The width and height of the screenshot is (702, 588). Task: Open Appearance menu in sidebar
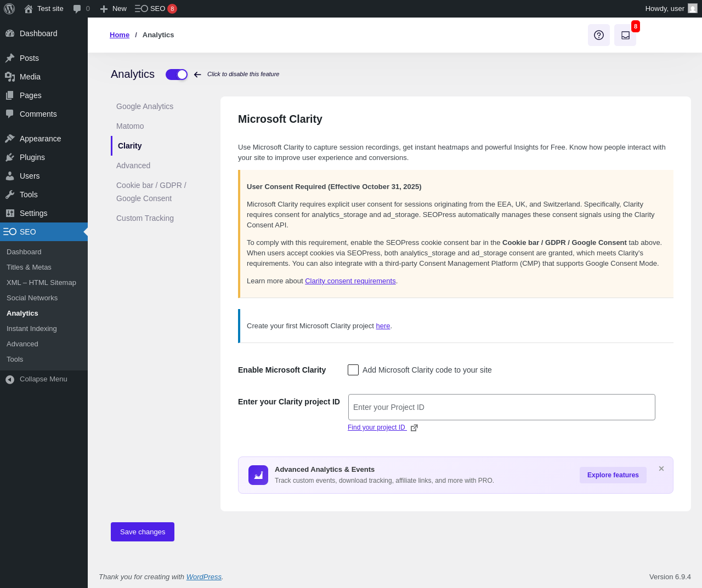coord(40,139)
